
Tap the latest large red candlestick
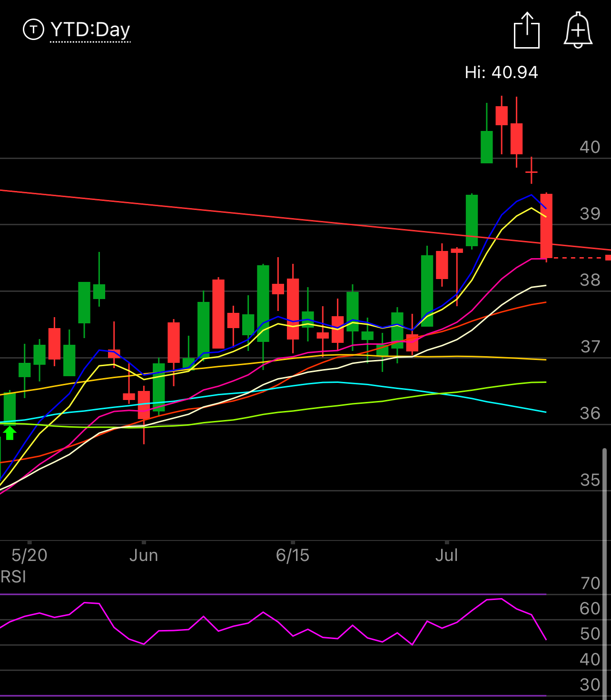tap(546, 226)
